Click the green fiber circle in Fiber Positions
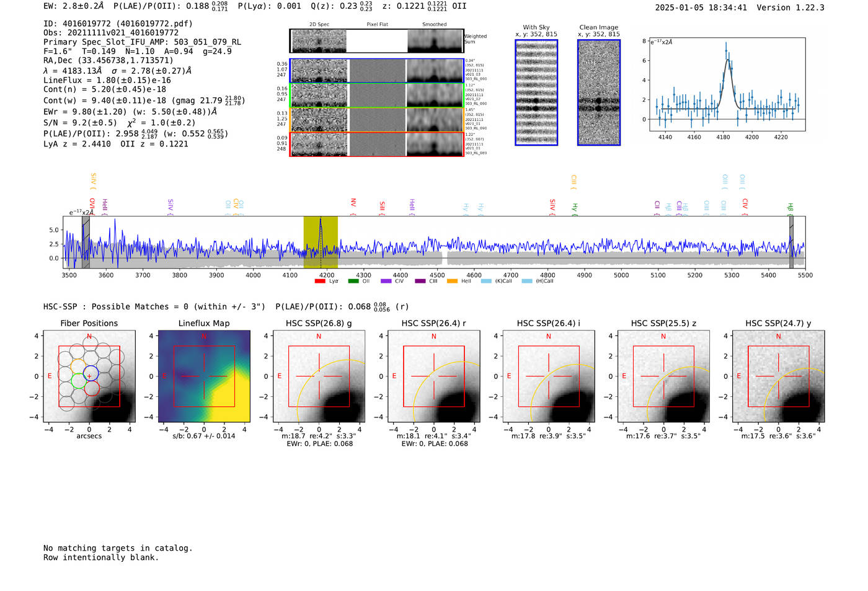Image resolution: width=868 pixels, height=591 pixels. point(78,381)
